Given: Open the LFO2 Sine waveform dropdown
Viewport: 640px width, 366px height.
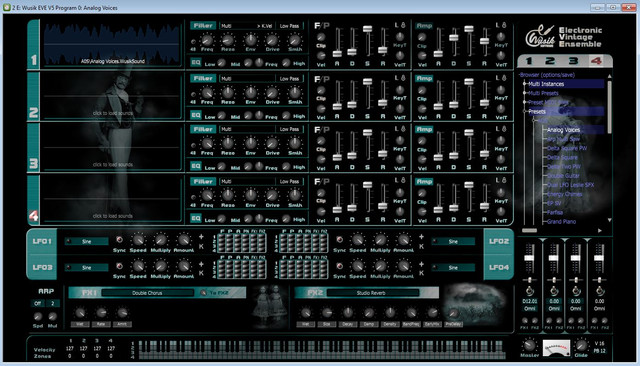Looking at the screenshot, I should tap(453, 242).
